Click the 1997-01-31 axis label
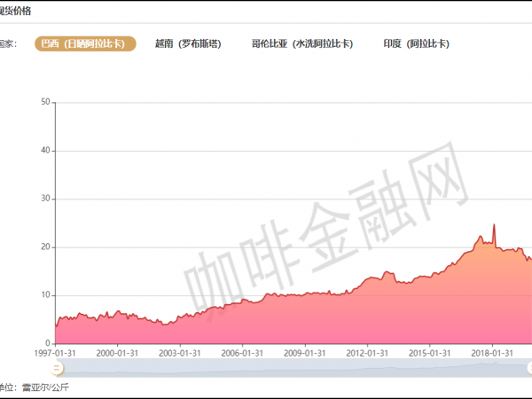The width and height of the screenshot is (532, 399). 55,353
